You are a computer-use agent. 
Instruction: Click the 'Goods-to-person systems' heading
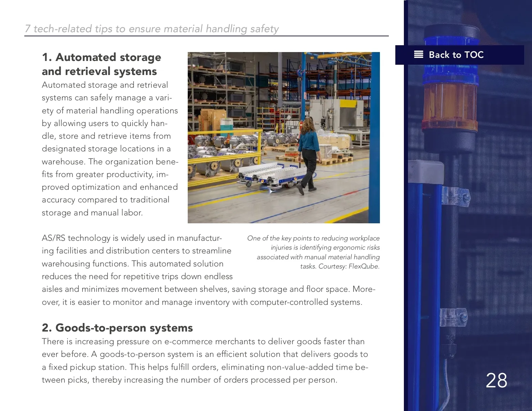point(117,328)
